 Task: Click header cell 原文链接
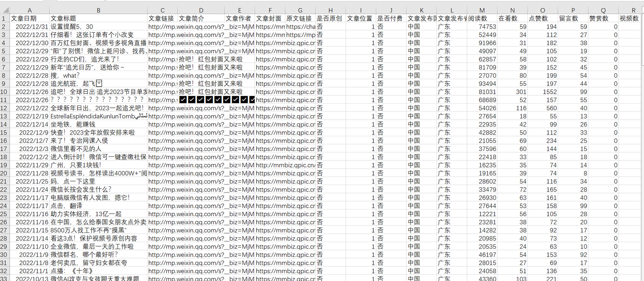(x=300, y=18)
